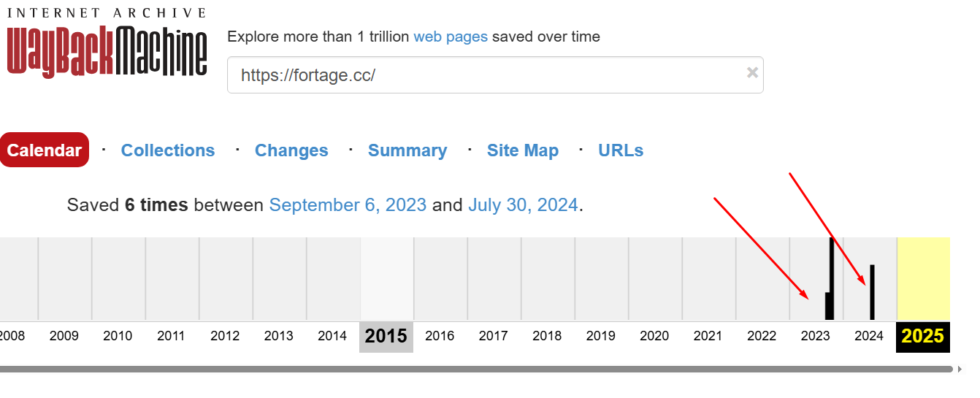980x398 pixels.
Task: Click the fortage.cc URL input field
Action: 482,74
